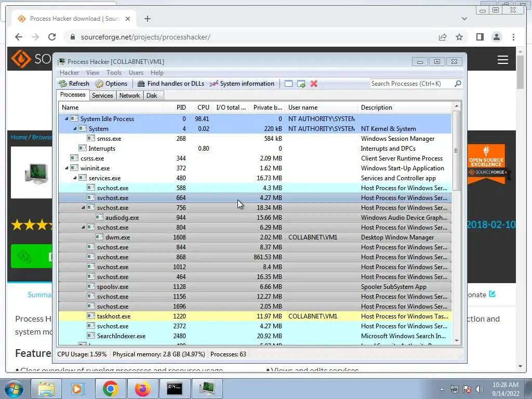
Task: Select the dwm.exe process icon
Action: [x=99, y=237]
